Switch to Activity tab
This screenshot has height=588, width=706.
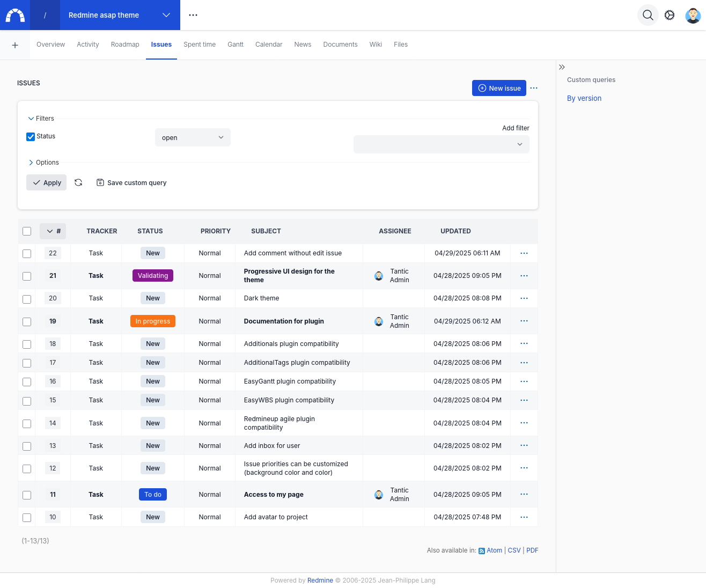pos(88,45)
